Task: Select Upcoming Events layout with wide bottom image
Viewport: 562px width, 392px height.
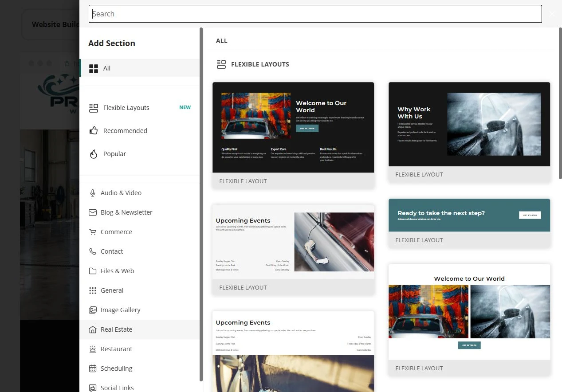Action: (293, 352)
